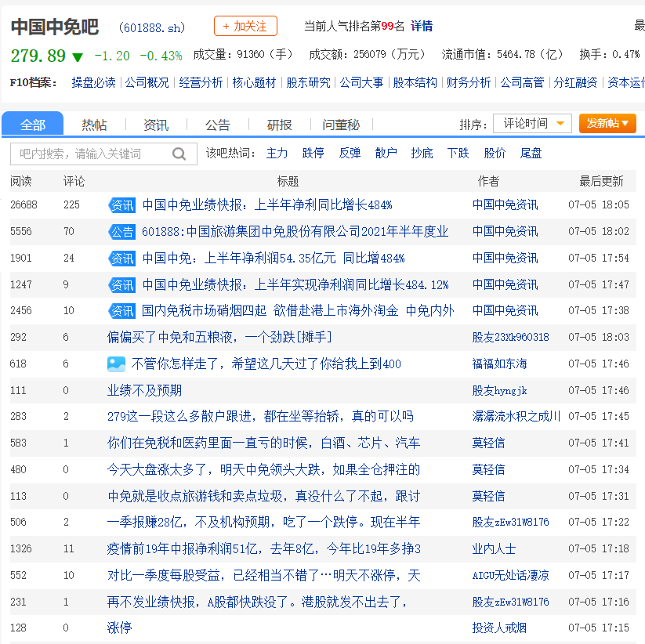The height and width of the screenshot is (644, 645).
Task: Open post 中国中免：上半年净利润54.35亿元
Action: point(274,259)
